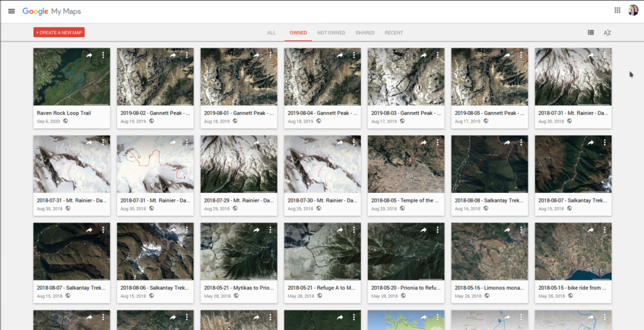Open more options for 2018-08-05 Temple map
Viewport: 644px width, 330px height.
[x=438, y=143]
